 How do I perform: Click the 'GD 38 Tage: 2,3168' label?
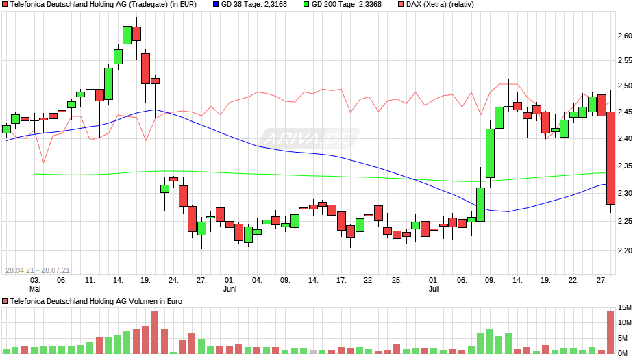(x=253, y=5)
